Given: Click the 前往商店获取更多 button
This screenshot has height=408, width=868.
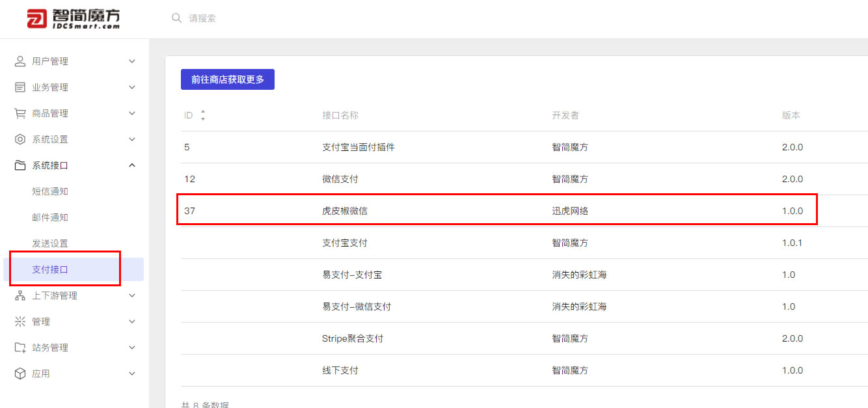Looking at the screenshot, I should point(228,79).
